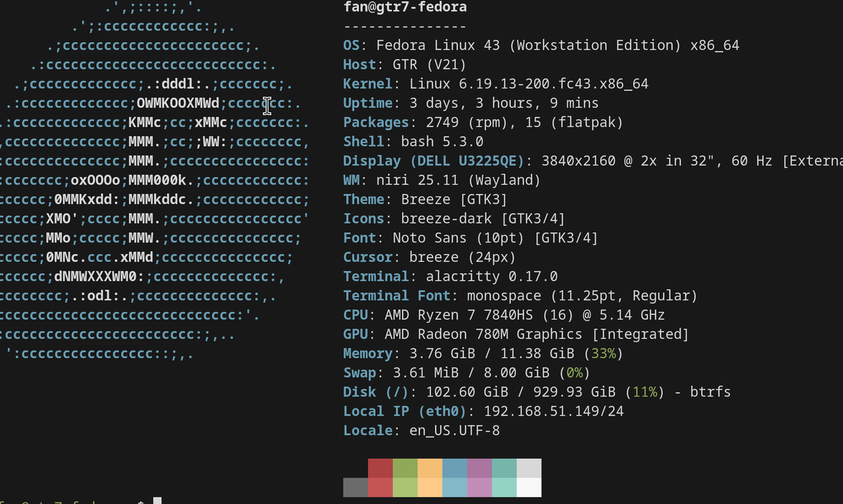Pick the darker purple palette swatch
Image resolution: width=843 pixels, height=504 pixels.
tap(479, 468)
